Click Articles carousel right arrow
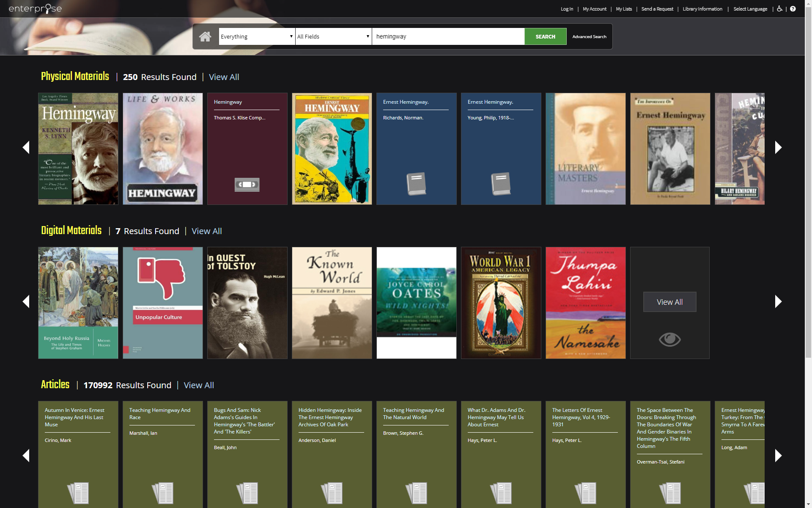 778,456
